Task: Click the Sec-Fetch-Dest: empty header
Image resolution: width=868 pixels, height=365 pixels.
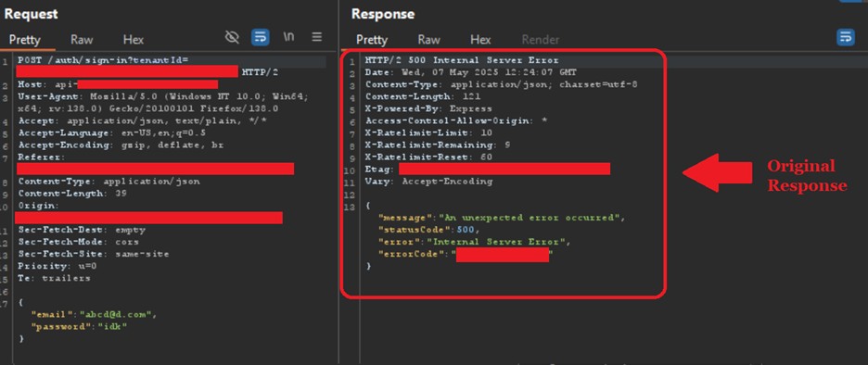Action: coord(82,230)
